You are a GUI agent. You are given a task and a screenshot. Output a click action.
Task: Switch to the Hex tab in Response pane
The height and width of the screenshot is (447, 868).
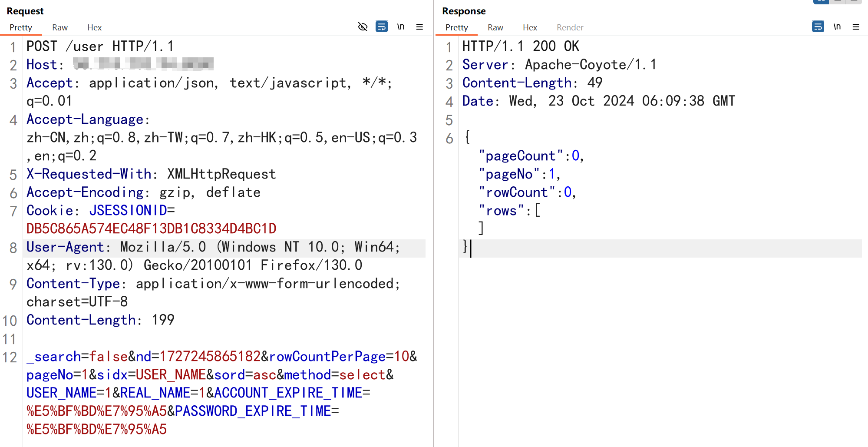530,27
